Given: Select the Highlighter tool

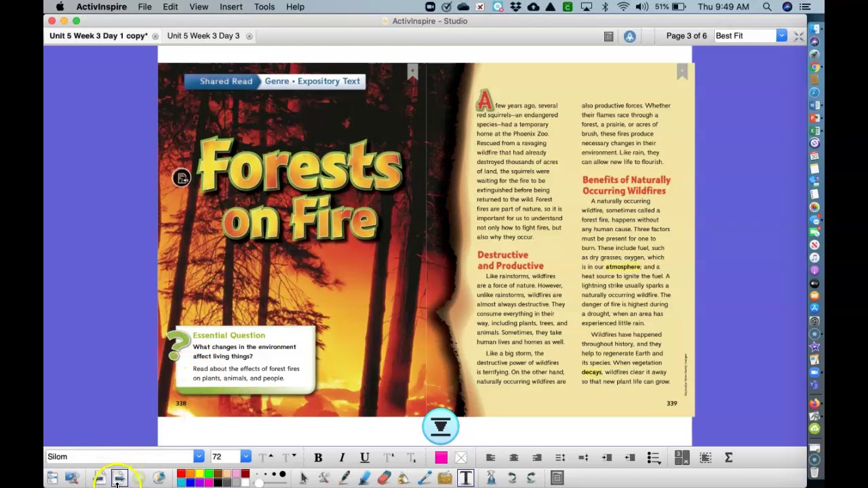Looking at the screenshot, I should 364,478.
